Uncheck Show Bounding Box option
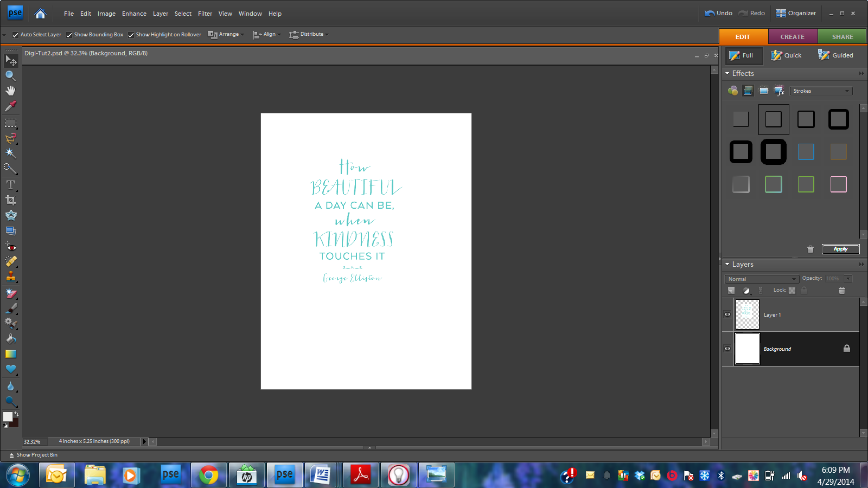 click(69, 35)
